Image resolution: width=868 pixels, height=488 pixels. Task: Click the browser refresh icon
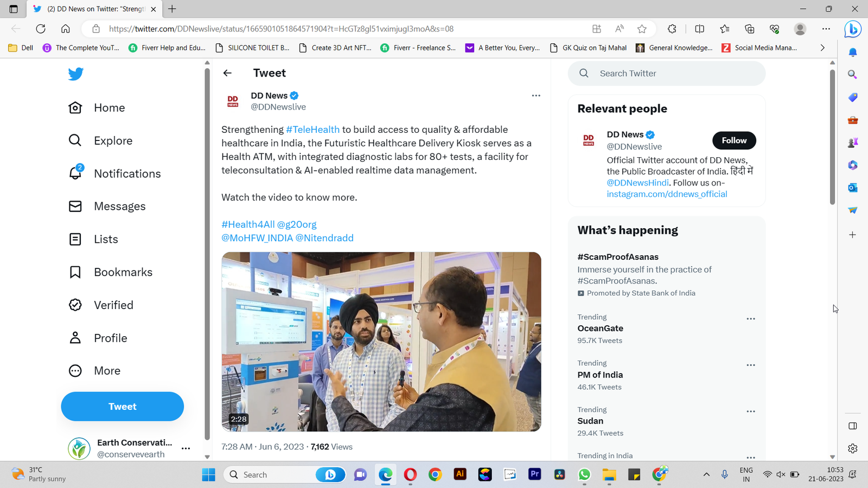[x=41, y=29]
